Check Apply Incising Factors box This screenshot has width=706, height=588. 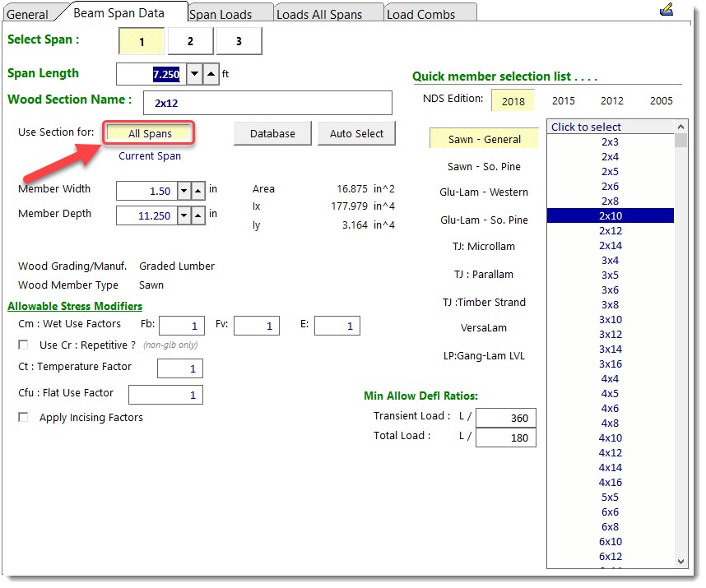(23, 418)
